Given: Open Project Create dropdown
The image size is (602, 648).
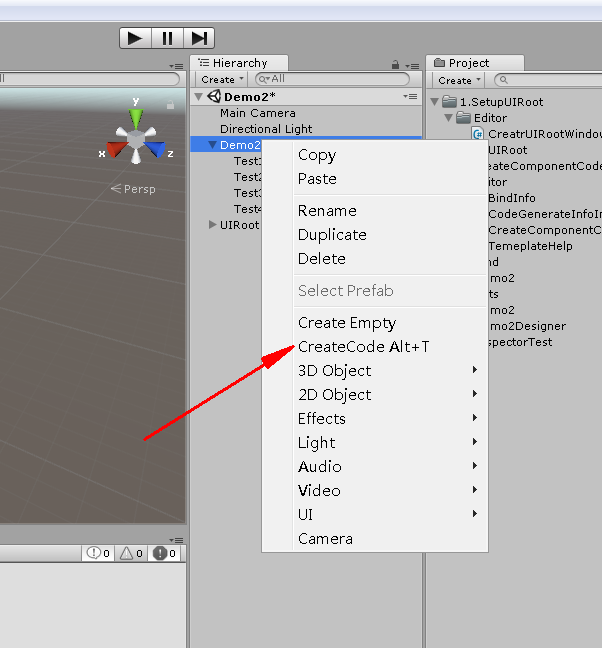Looking at the screenshot, I should pyautogui.click(x=459, y=80).
